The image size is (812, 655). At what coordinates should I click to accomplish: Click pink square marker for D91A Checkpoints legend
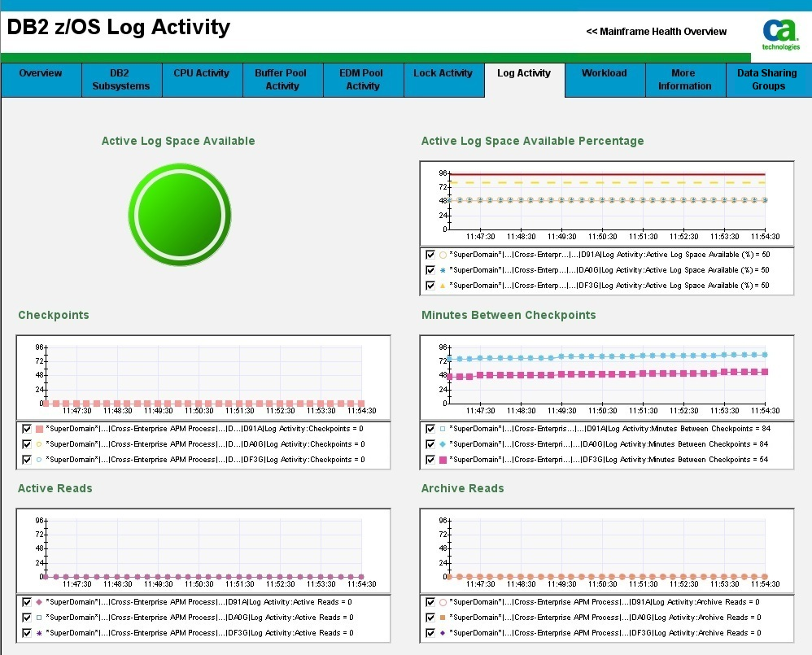[x=39, y=429]
